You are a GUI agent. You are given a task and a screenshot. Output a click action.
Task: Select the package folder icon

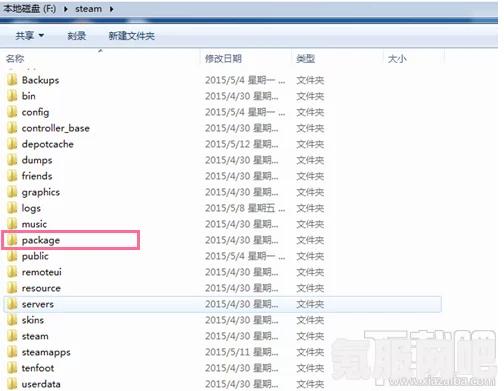(12, 240)
